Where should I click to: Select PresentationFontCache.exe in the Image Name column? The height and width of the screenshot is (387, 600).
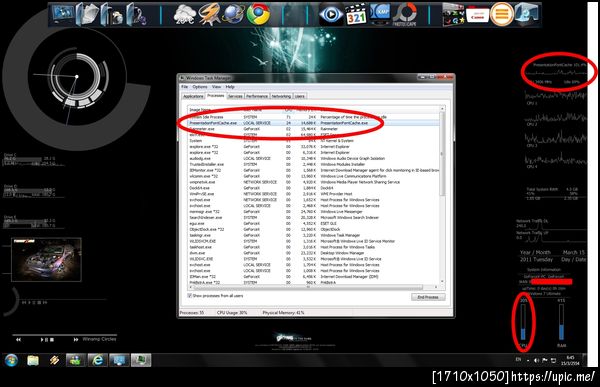tap(213, 123)
